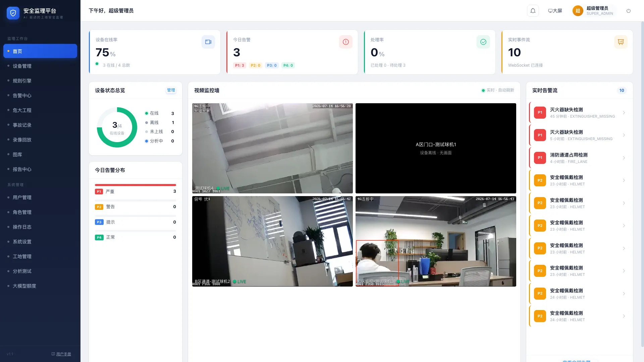The width and height of the screenshot is (644, 362).
Task: Click the 管理 button in 设备状态总览
Action: pyautogui.click(x=171, y=90)
